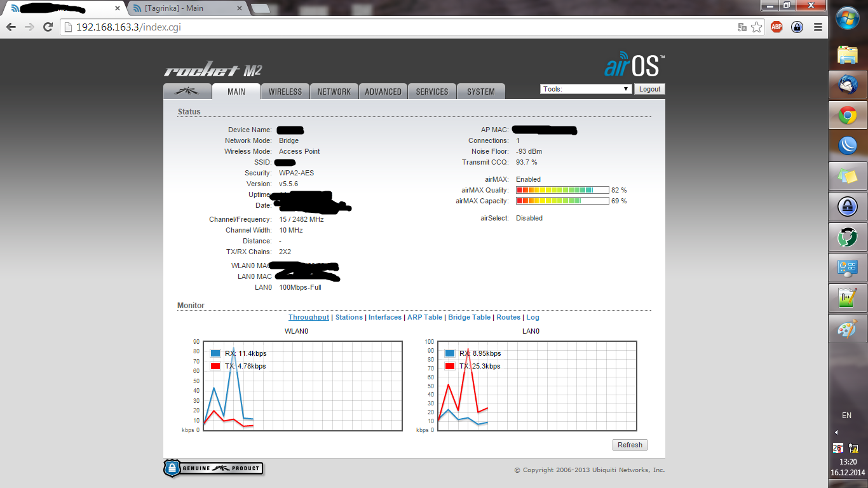Open the Chrome hamburger menu

pyautogui.click(x=818, y=27)
